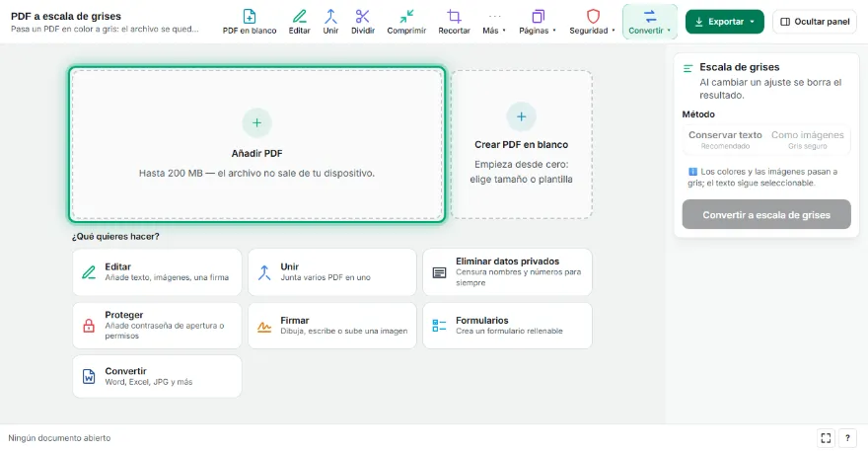The width and height of the screenshot is (868, 451).
Task: Select Como imágenes method
Action: tap(808, 139)
